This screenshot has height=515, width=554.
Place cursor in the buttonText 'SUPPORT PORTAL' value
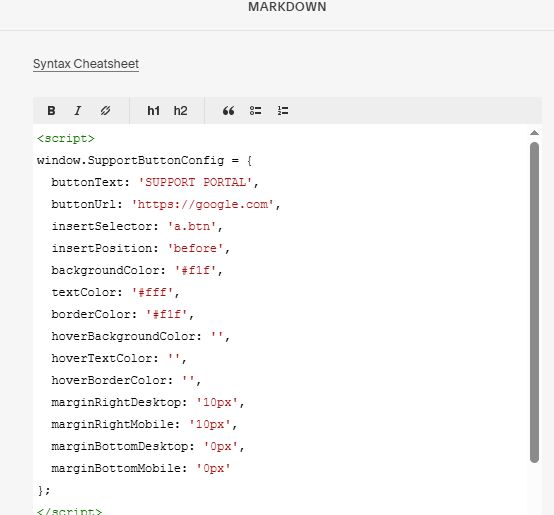pos(195,183)
